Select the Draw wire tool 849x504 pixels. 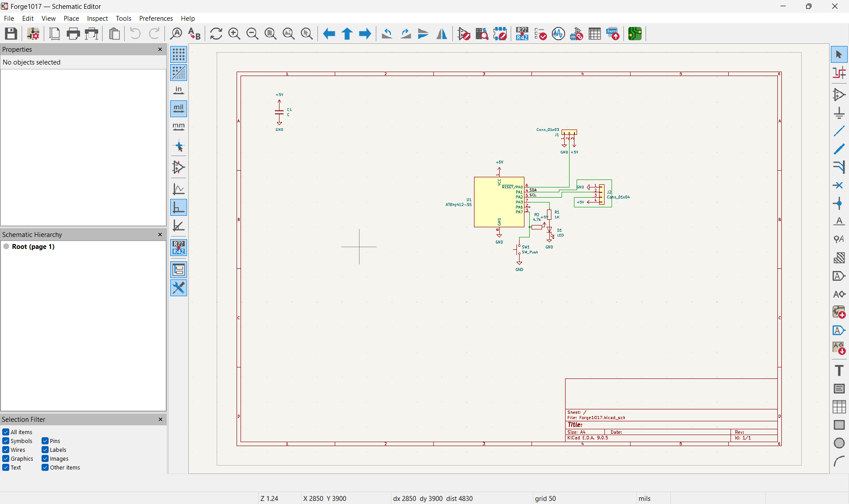point(839,131)
